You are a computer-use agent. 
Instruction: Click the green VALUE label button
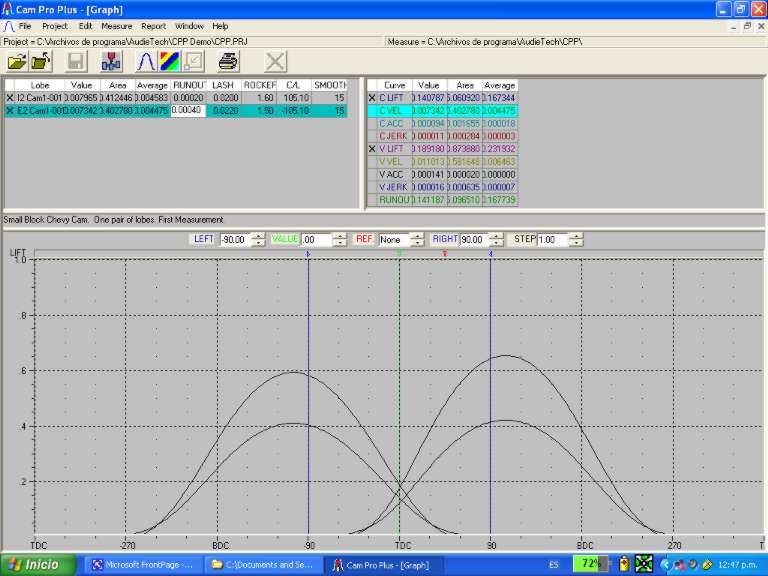tap(285, 239)
